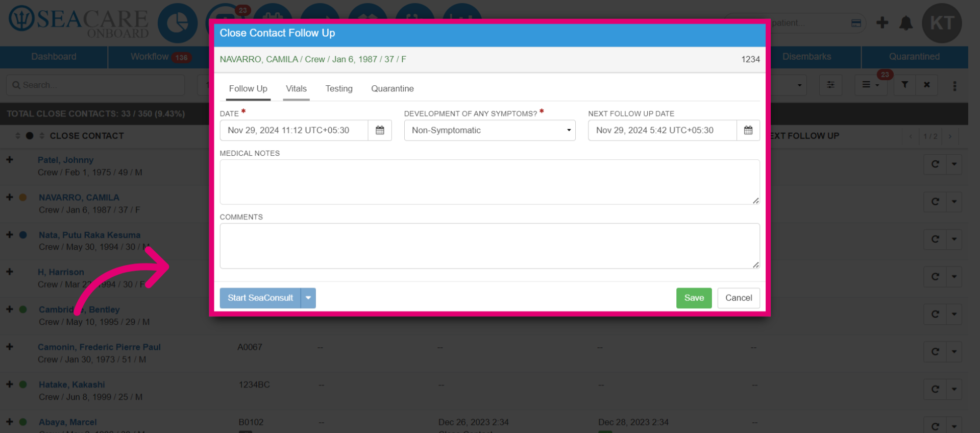Expand the Abaya, Marcel row
The image size is (980, 433).
coord(10,422)
